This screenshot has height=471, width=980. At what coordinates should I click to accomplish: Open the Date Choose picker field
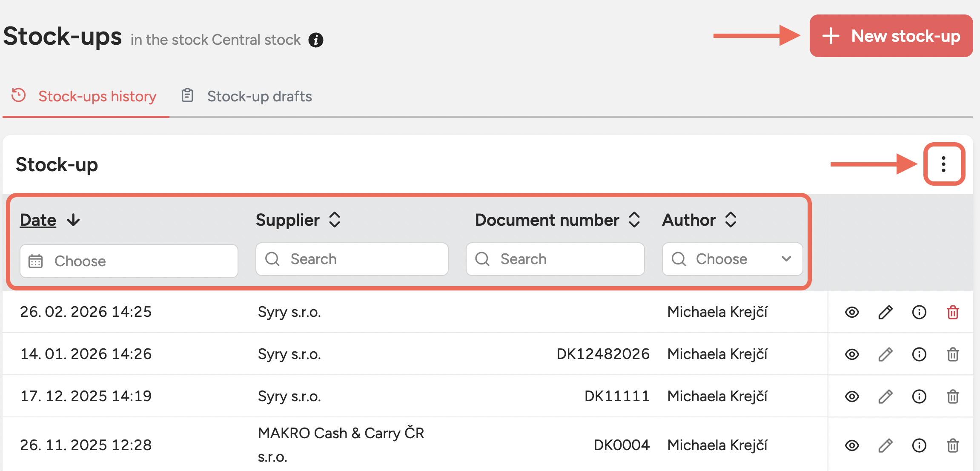[x=129, y=261]
